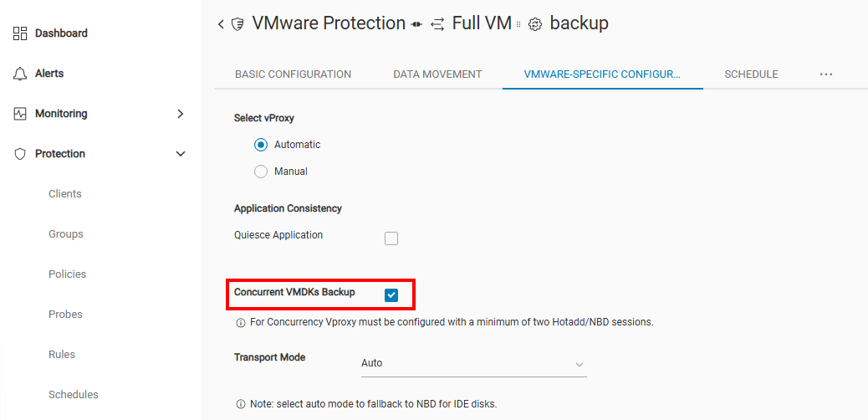Click the Alerts bell icon
Image resolution: width=868 pixels, height=420 pixels.
point(20,74)
